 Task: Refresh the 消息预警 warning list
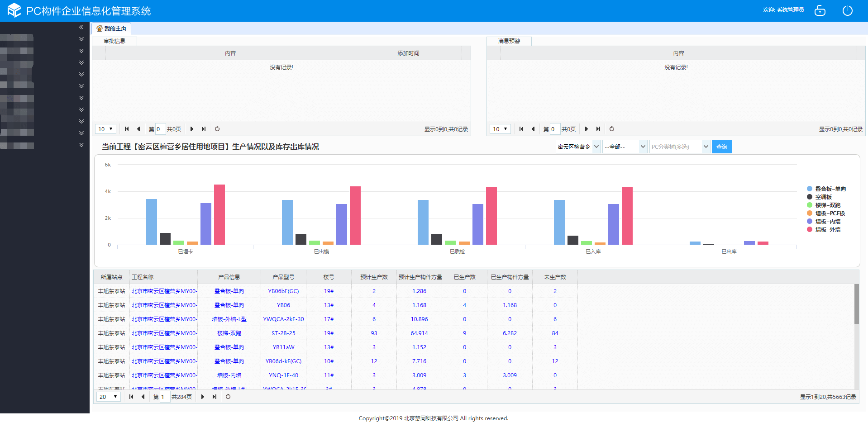(x=612, y=129)
